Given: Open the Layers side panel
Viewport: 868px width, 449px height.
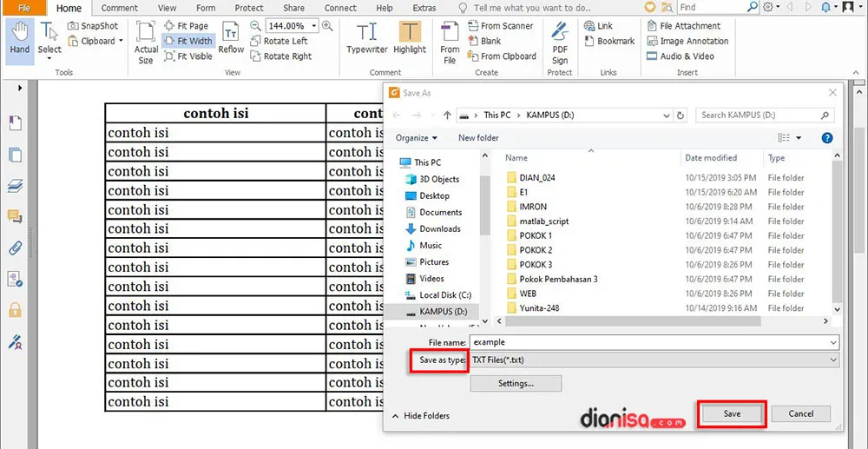Looking at the screenshot, I should point(15,186).
